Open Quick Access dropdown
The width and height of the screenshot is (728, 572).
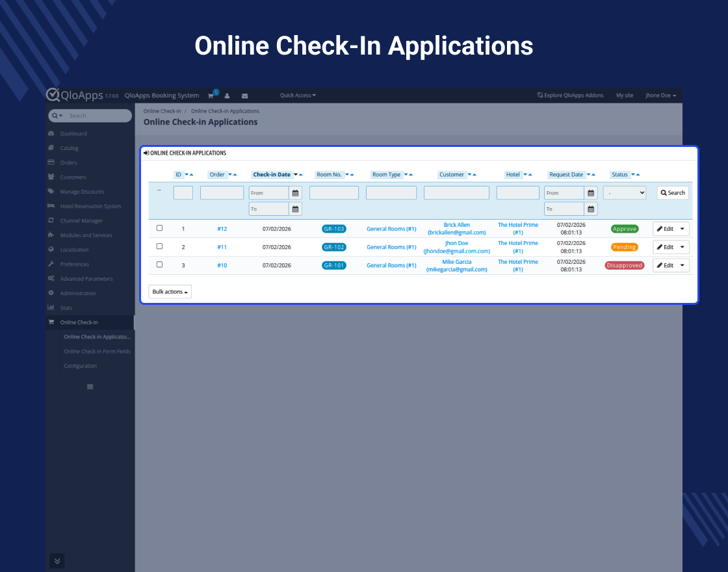click(x=298, y=95)
